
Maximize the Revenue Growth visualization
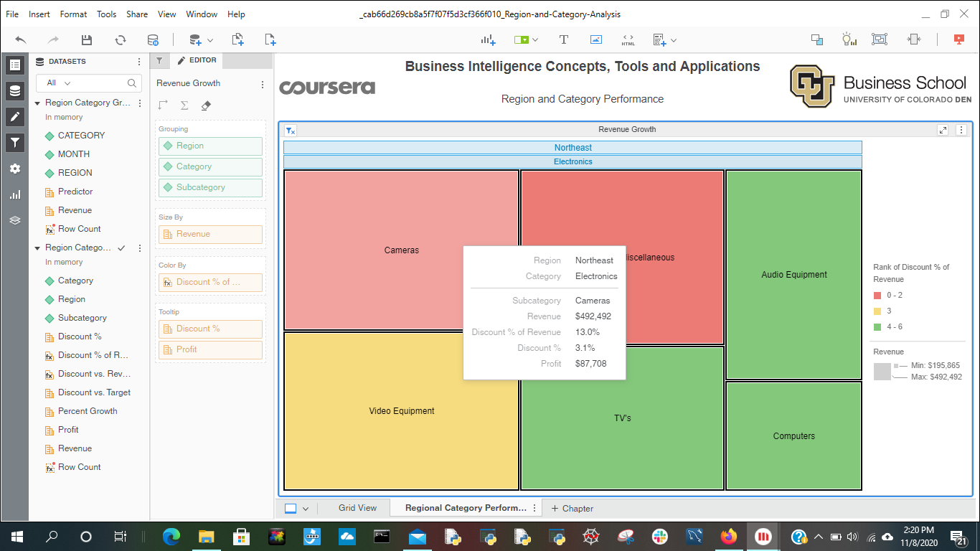tap(943, 130)
